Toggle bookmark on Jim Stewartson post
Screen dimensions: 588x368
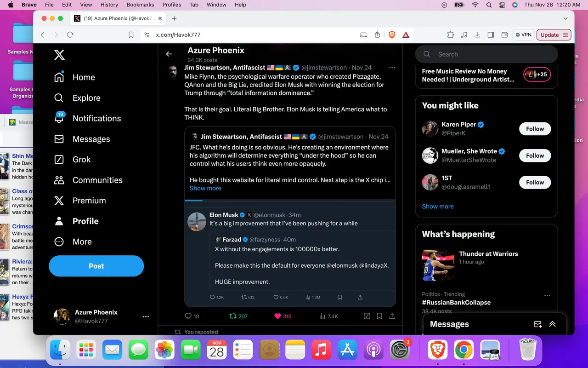tap(379, 316)
